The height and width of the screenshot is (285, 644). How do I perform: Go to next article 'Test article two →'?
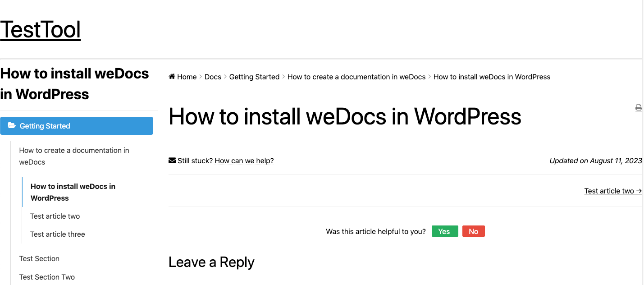click(x=613, y=191)
